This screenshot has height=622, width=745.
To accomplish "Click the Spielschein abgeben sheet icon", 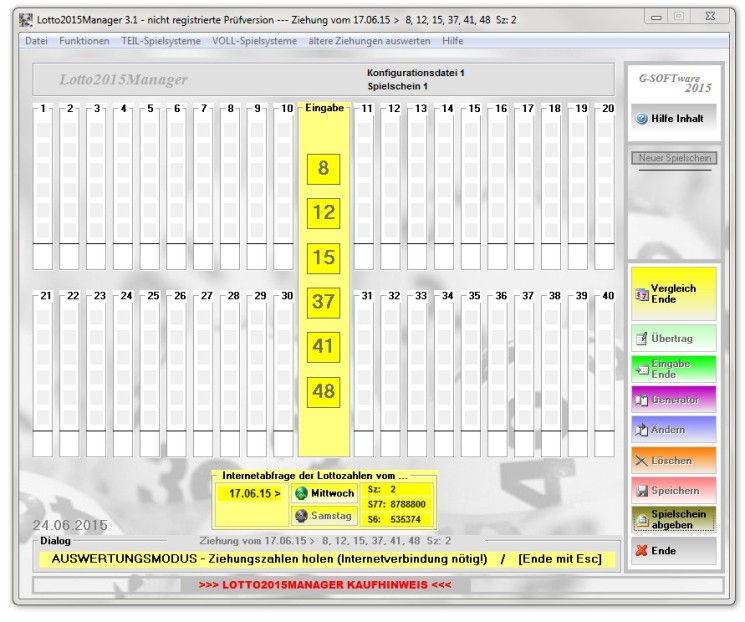I will [x=642, y=520].
